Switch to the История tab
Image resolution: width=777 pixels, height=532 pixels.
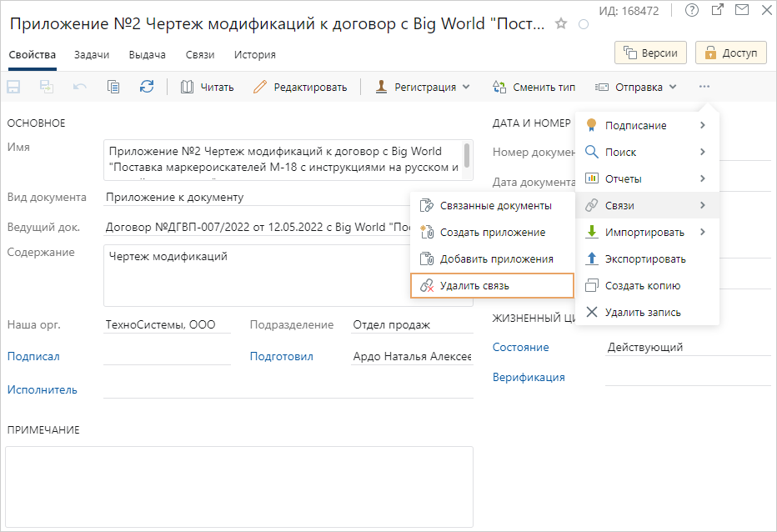254,55
